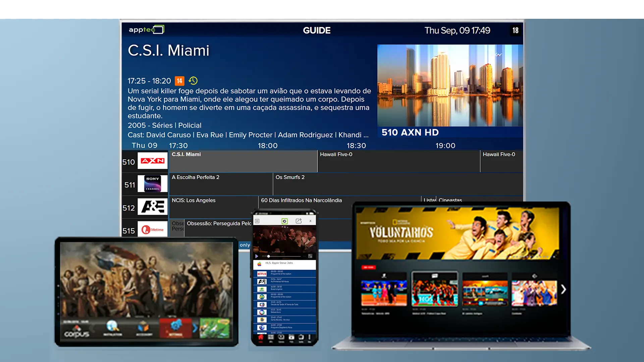Tap the Home tab in phone bottom bar
This screenshot has width=644, height=362.
[x=261, y=338]
